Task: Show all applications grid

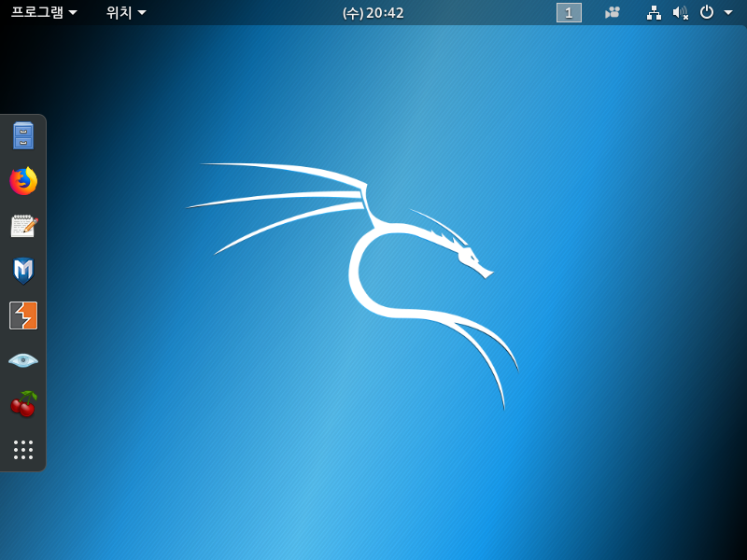Action: point(23,450)
